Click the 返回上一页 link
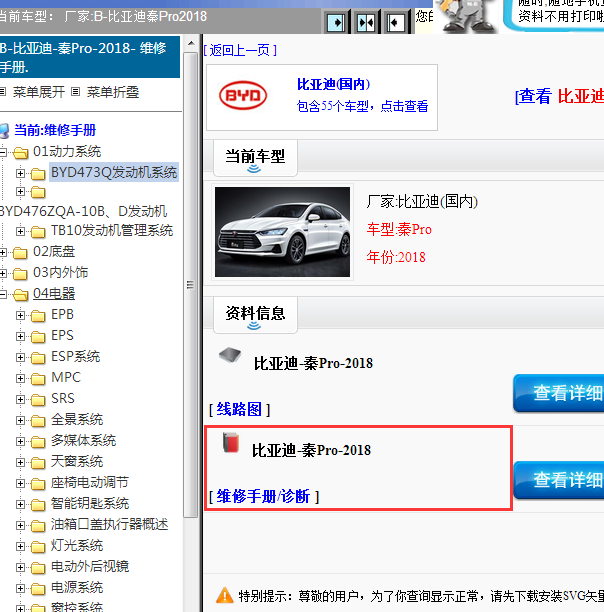The height and width of the screenshot is (612, 604). tap(240, 50)
